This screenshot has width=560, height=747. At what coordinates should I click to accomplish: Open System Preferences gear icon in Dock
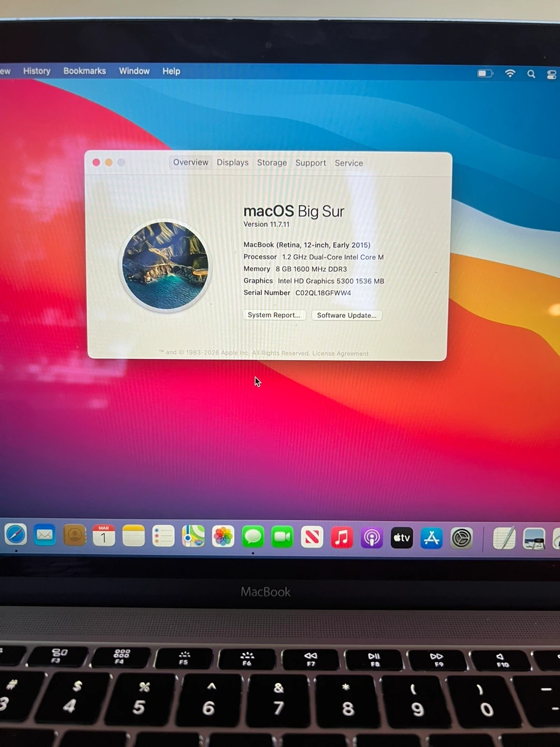[x=461, y=538]
